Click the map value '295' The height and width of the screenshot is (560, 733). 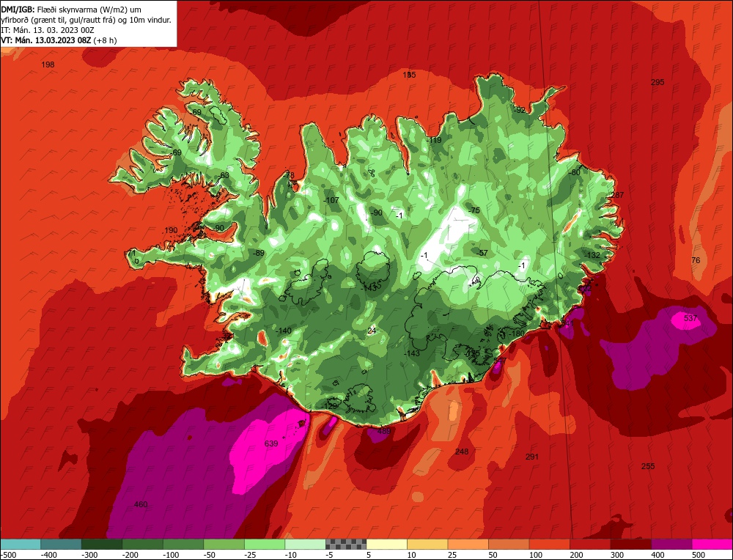click(x=658, y=82)
